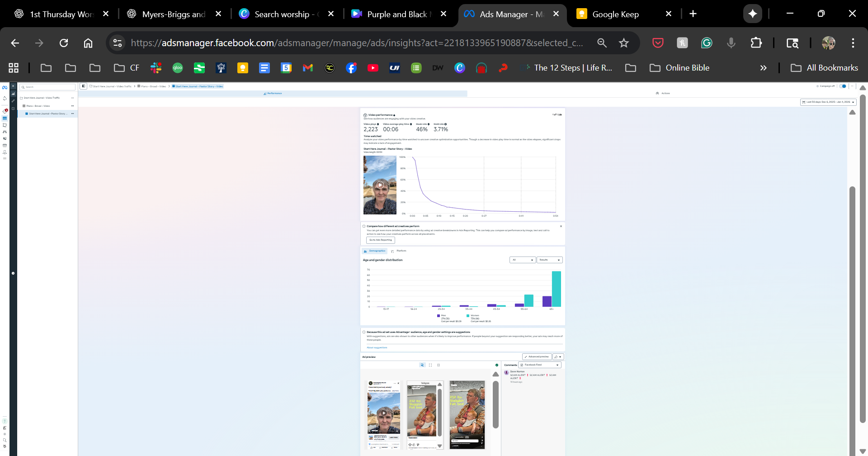Screen dimensions: 868x456
Task: Click the Grammarly extension icon
Action: (707, 43)
